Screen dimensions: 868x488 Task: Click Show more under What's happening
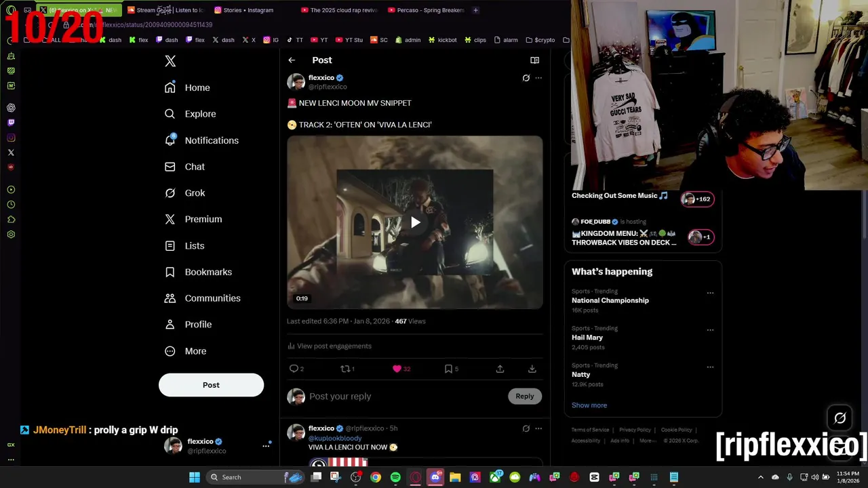[x=589, y=405]
